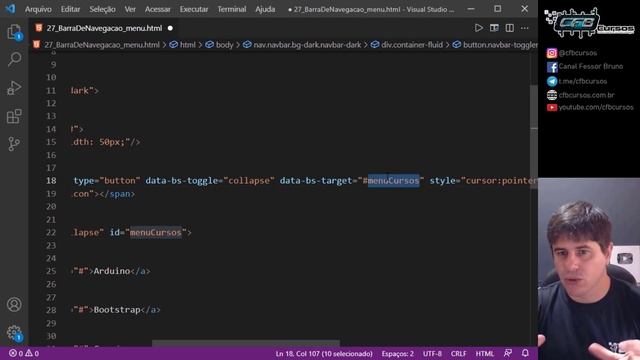Open the Executar menu

[193, 9]
